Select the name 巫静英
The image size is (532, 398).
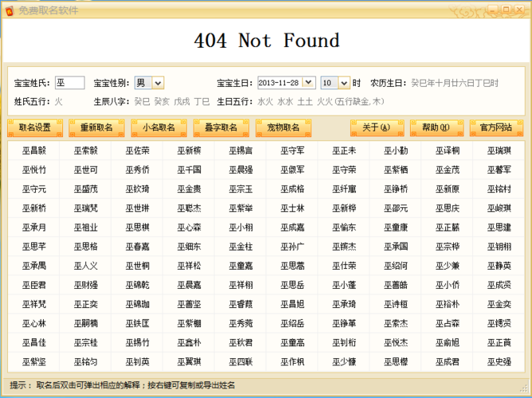[499, 266]
